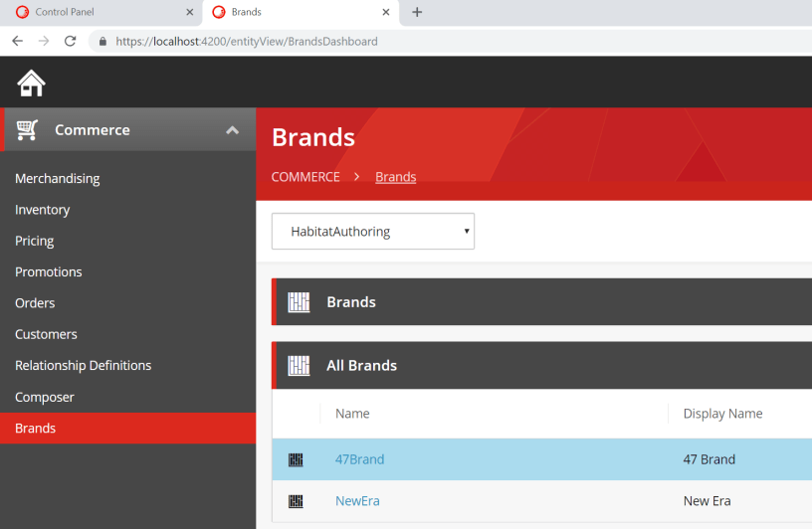Click the 47Brand row icon
Screen dimensions: 812x529
[x=296, y=459]
